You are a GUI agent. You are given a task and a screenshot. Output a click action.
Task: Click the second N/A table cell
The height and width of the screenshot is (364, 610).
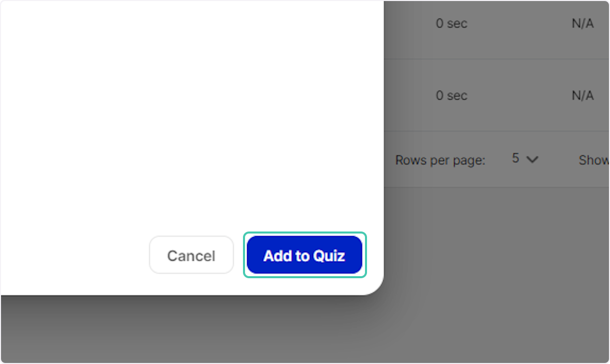tap(582, 95)
